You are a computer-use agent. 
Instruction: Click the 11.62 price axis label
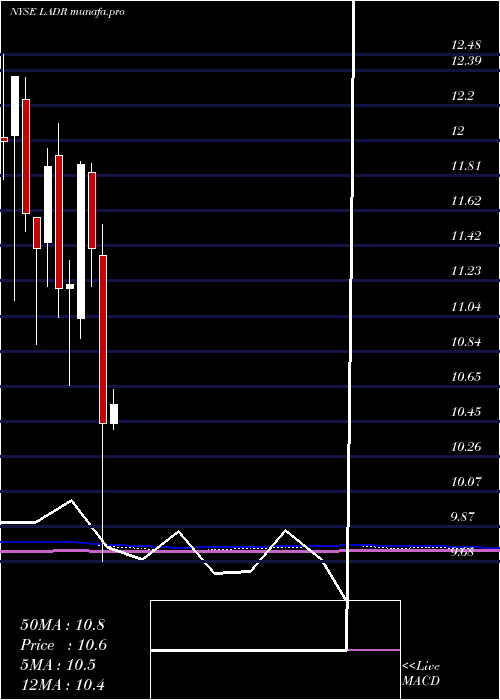tap(466, 201)
